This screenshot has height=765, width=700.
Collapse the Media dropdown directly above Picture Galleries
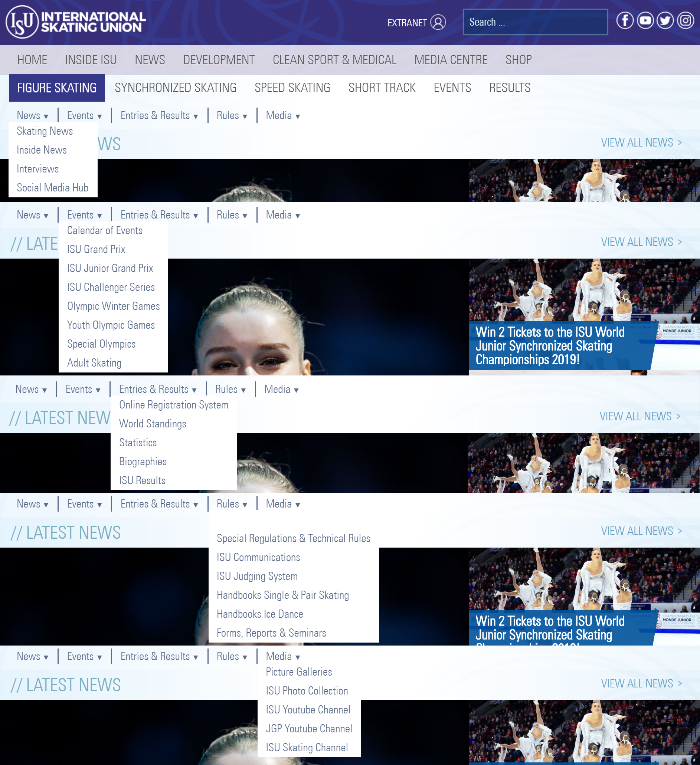tap(283, 656)
